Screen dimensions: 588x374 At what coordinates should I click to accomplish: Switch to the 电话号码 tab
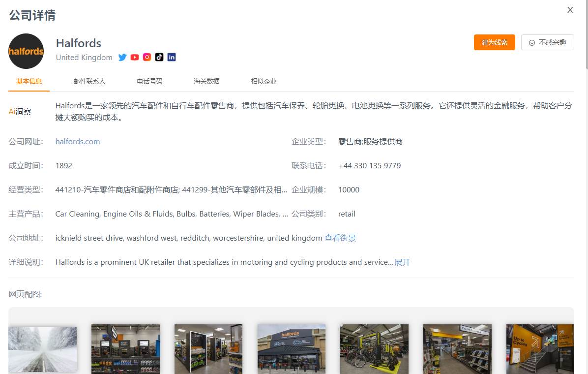pos(149,82)
